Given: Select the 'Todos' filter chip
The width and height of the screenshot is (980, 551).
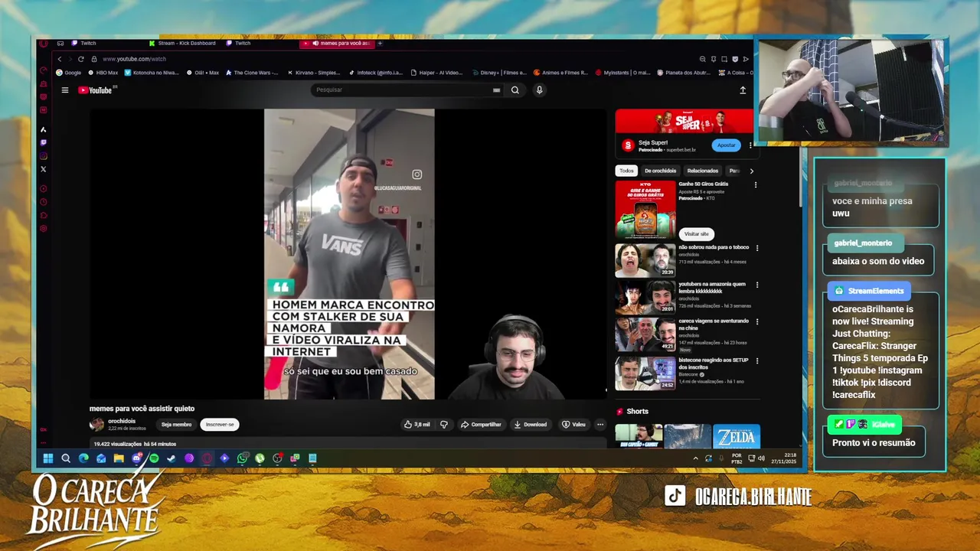Looking at the screenshot, I should (626, 171).
